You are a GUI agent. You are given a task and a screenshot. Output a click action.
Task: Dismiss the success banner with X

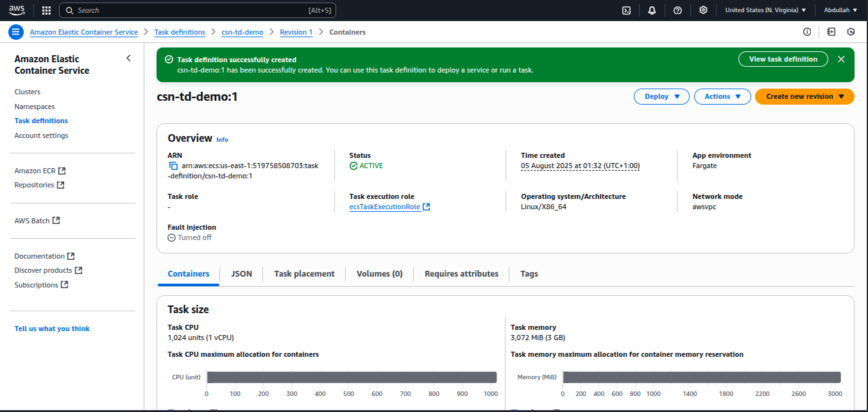[841, 59]
